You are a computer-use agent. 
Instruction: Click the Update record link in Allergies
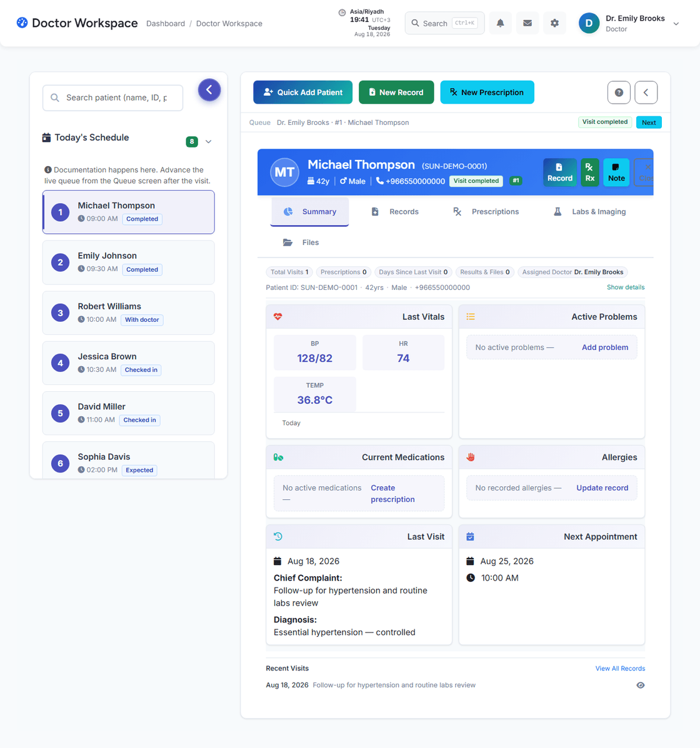tap(602, 487)
